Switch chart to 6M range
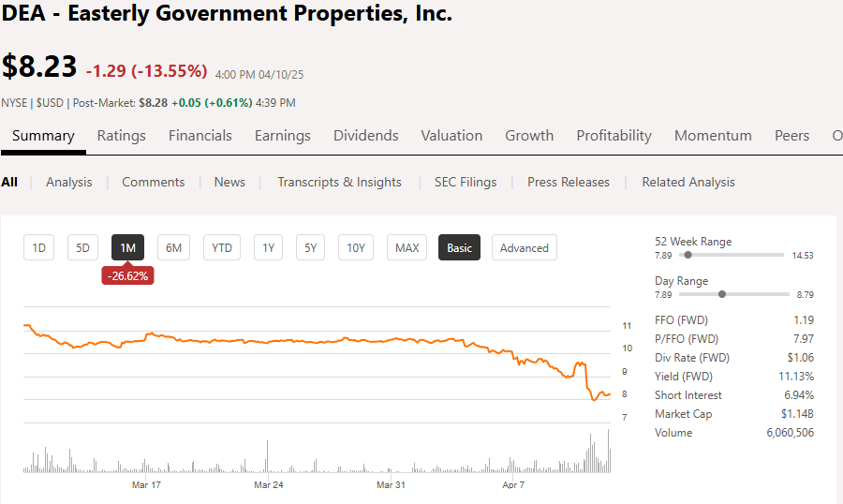Screen dimensions: 843x504 (173, 248)
